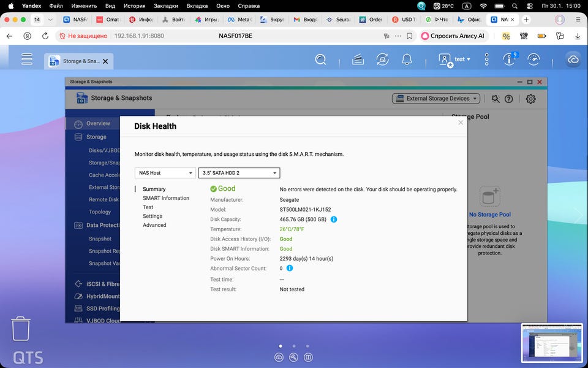Switch to the Meta browser tab

pos(240,20)
